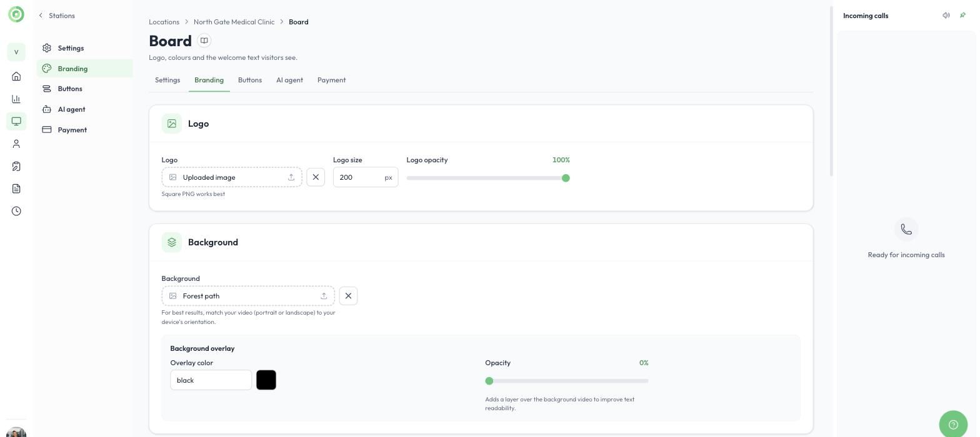This screenshot has width=980, height=437.
Task: Click the 'Background overlay' heading
Action: pyautogui.click(x=202, y=348)
